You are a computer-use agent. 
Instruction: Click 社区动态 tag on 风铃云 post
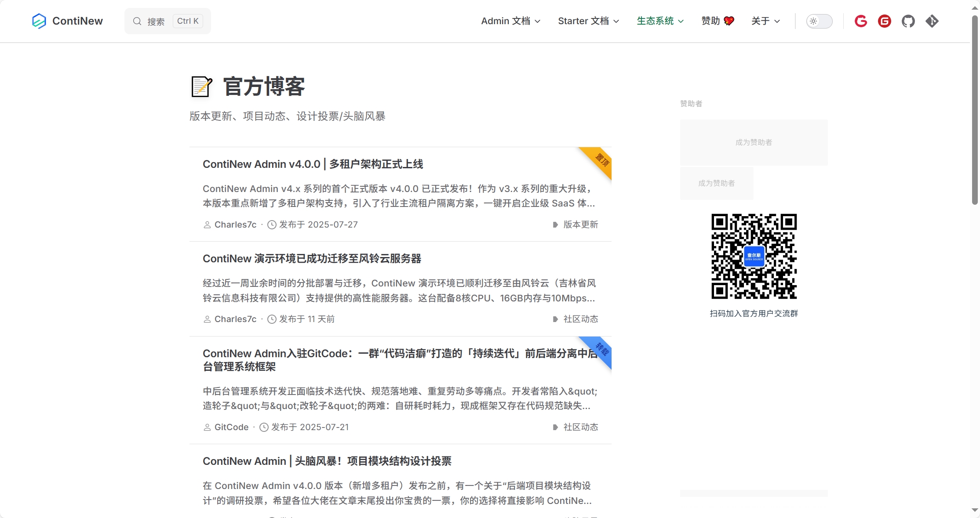point(580,319)
